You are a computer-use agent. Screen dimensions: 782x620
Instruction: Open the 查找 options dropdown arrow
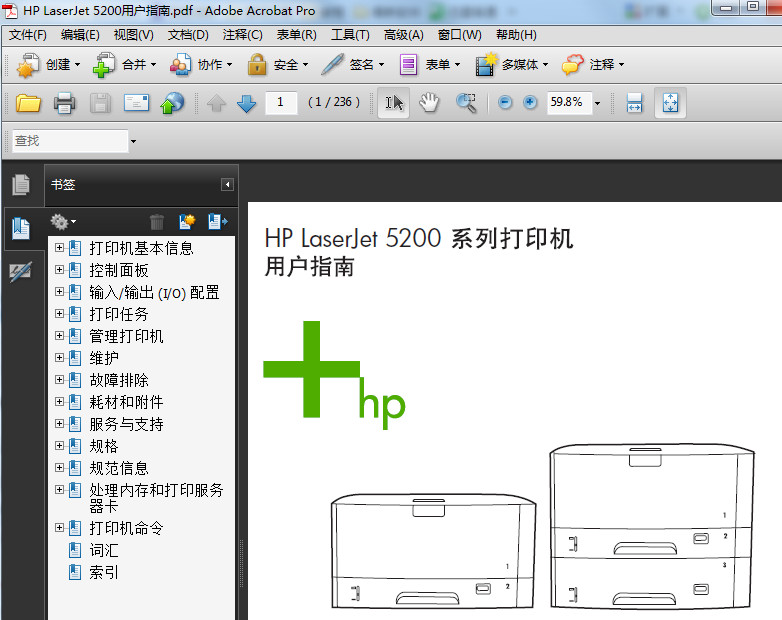[x=133, y=141]
